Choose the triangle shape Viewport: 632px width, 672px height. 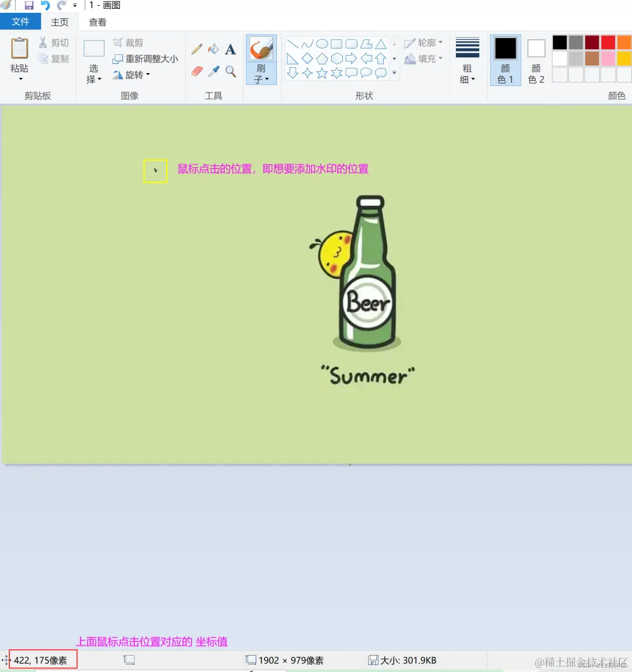(x=381, y=44)
